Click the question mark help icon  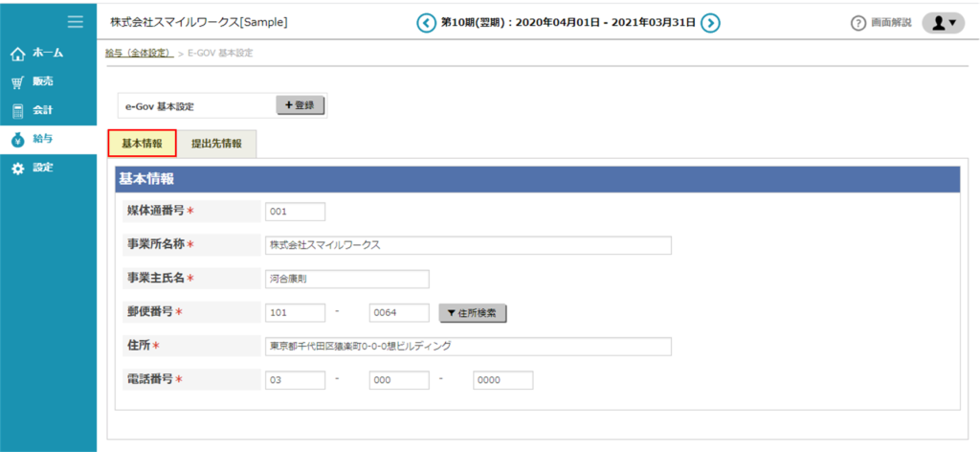pos(858,23)
